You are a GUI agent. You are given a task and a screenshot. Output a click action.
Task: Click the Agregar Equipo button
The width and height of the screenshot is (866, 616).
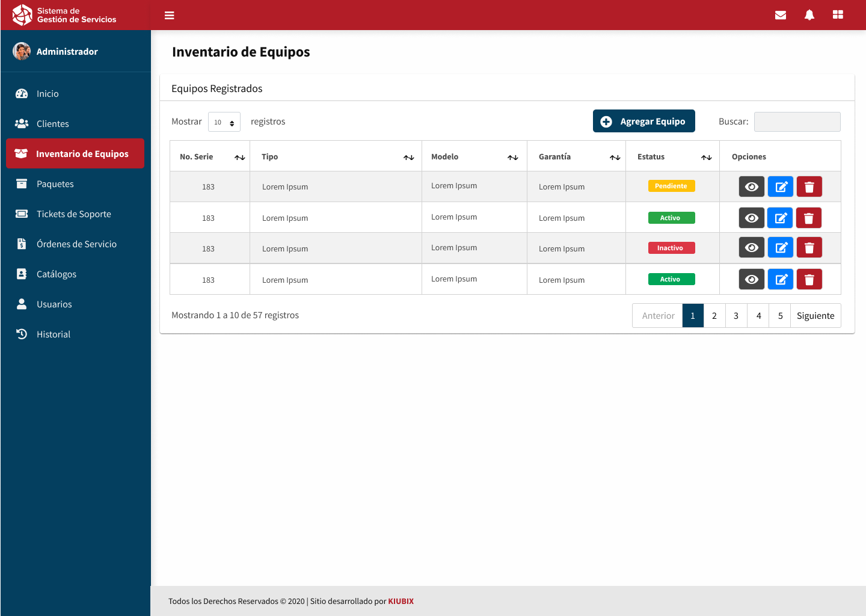(643, 121)
